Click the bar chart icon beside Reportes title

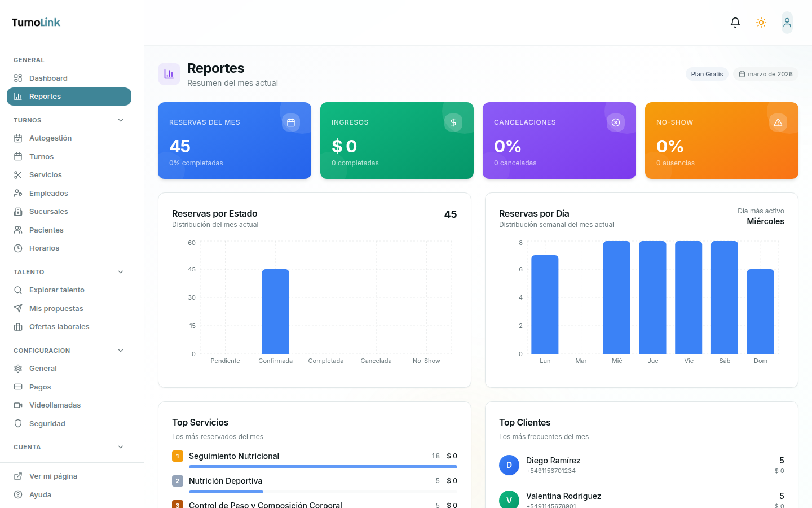coord(169,74)
